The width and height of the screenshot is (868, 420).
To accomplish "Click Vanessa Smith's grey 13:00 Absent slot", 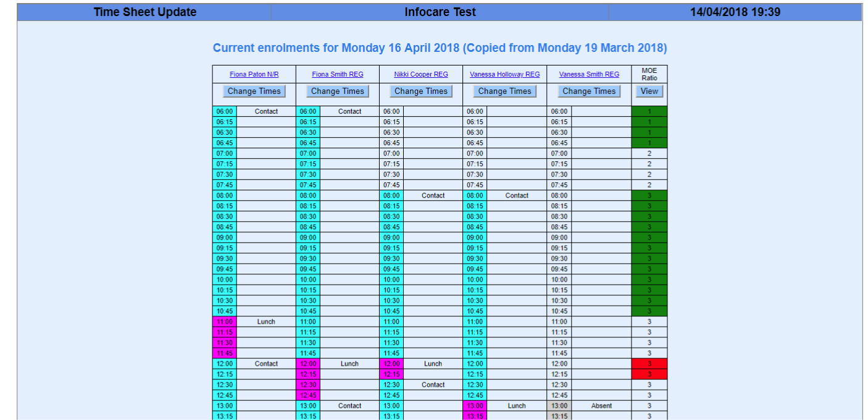I will tap(559, 406).
